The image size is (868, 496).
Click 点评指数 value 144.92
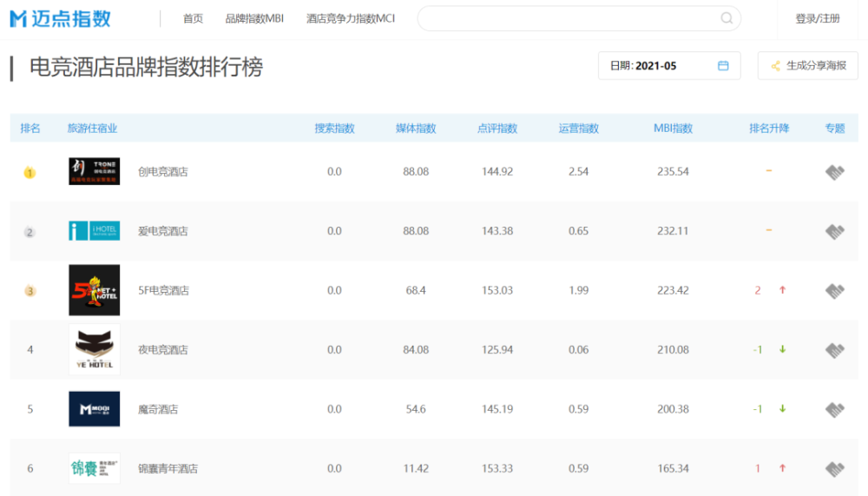[x=497, y=171]
